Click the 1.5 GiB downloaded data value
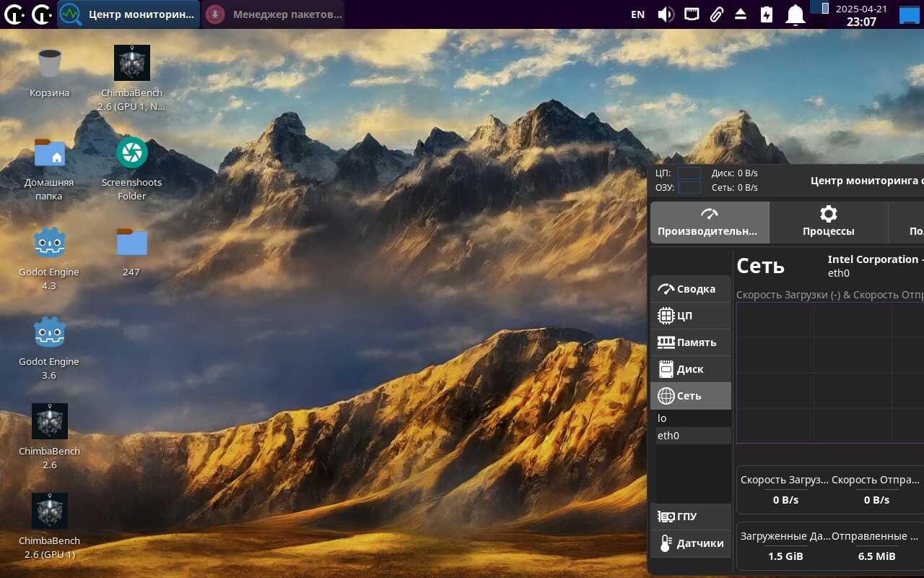The height and width of the screenshot is (578, 924). [785, 556]
